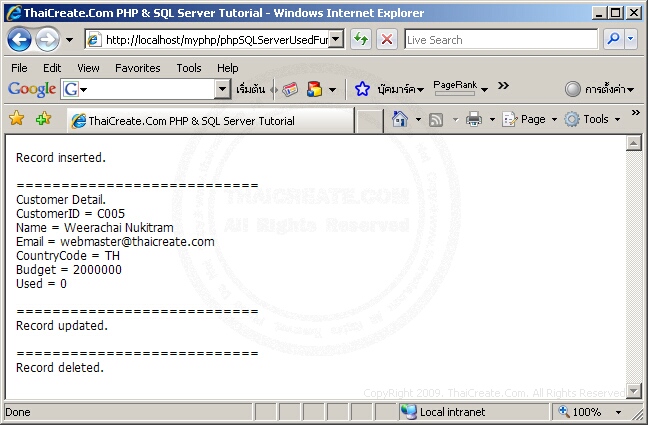Click the Google toolbar news card icon
The height and width of the screenshot is (425, 648).
coord(290,89)
